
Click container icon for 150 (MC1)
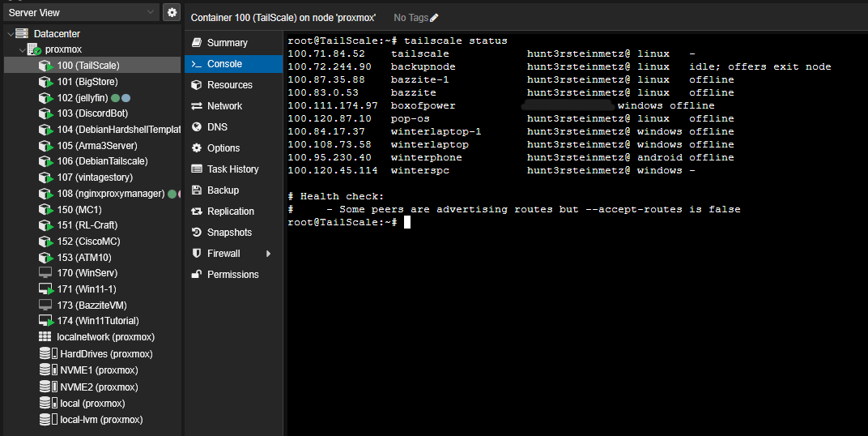coord(46,210)
